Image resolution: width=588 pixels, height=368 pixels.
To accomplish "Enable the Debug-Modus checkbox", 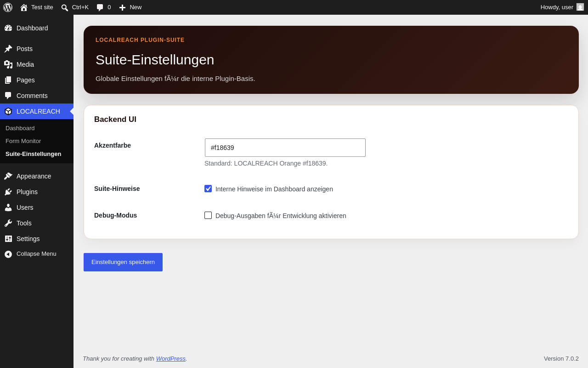I will click(208, 215).
